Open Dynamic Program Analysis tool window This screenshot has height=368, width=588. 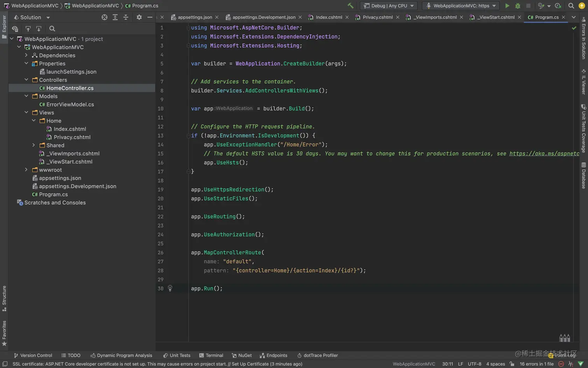tap(121, 355)
